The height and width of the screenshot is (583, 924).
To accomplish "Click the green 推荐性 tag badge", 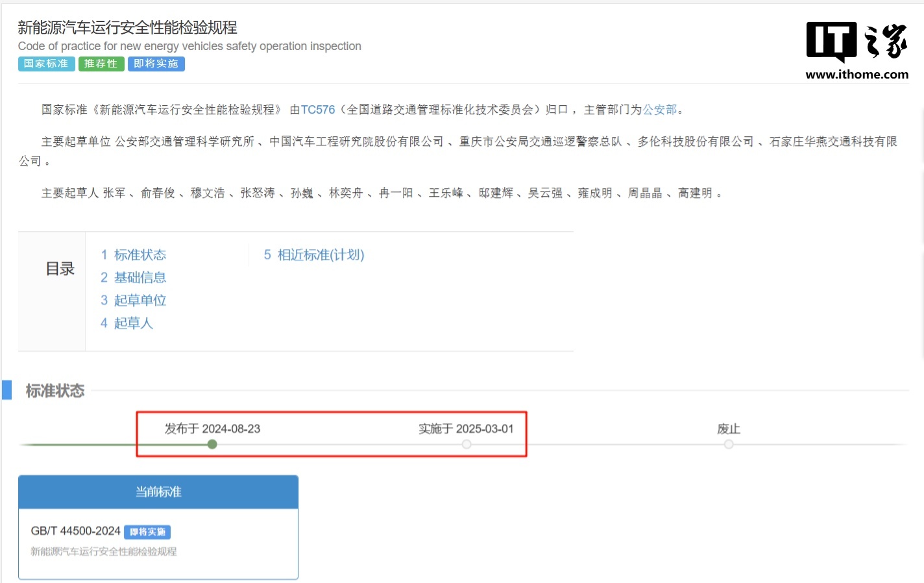I will [x=101, y=64].
